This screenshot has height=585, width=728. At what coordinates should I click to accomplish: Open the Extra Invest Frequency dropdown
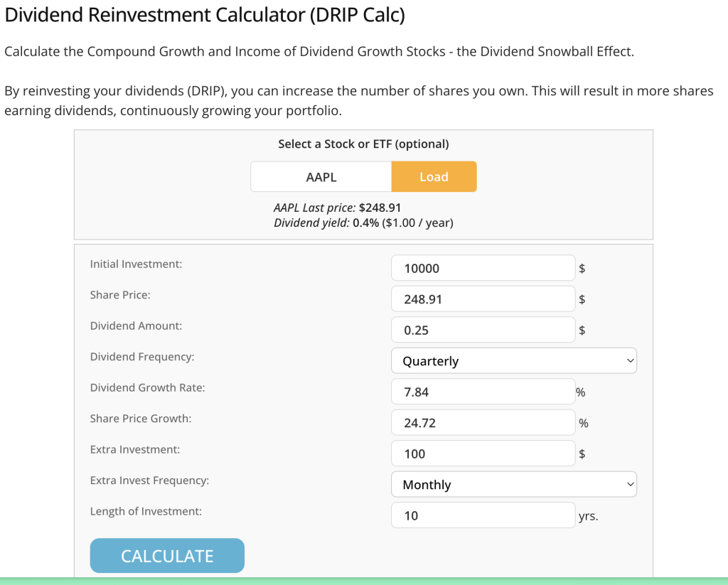pos(513,484)
